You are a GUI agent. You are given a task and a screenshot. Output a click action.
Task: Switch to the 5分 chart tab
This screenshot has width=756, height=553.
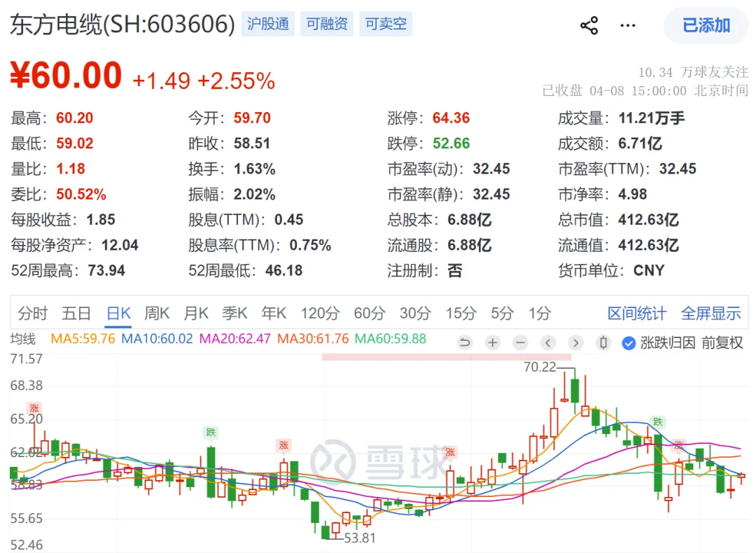[x=503, y=314]
